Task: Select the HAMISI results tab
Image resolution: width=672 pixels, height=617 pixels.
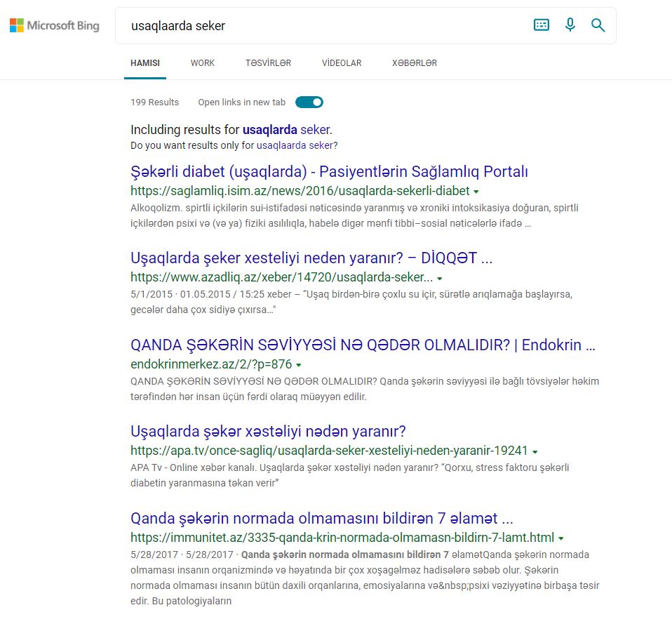Action: point(145,62)
